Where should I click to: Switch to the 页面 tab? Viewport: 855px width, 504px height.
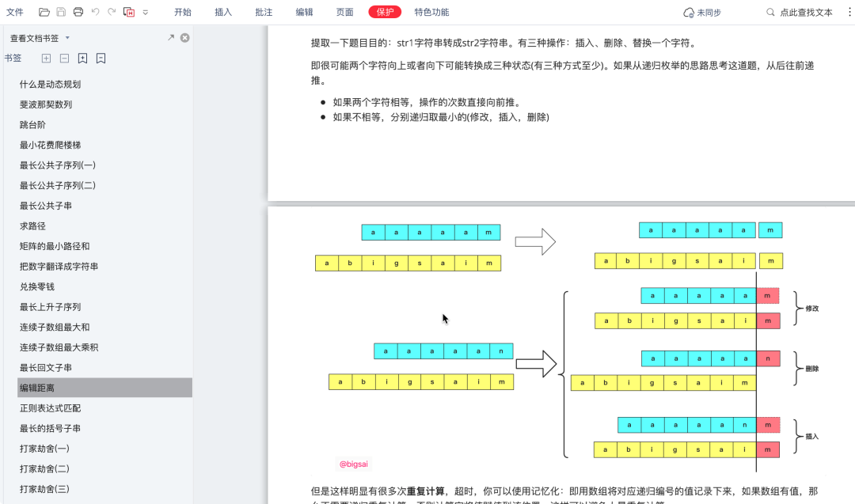coord(344,12)
